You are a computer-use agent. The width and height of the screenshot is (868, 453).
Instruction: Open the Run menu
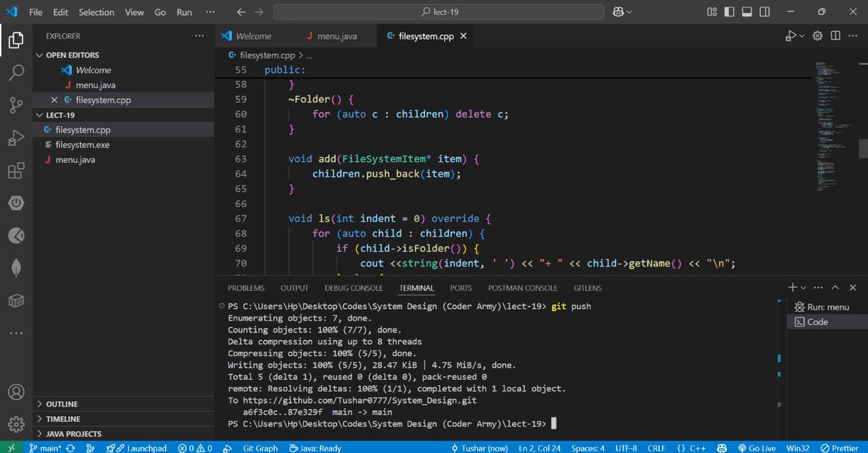click(184, 12)
